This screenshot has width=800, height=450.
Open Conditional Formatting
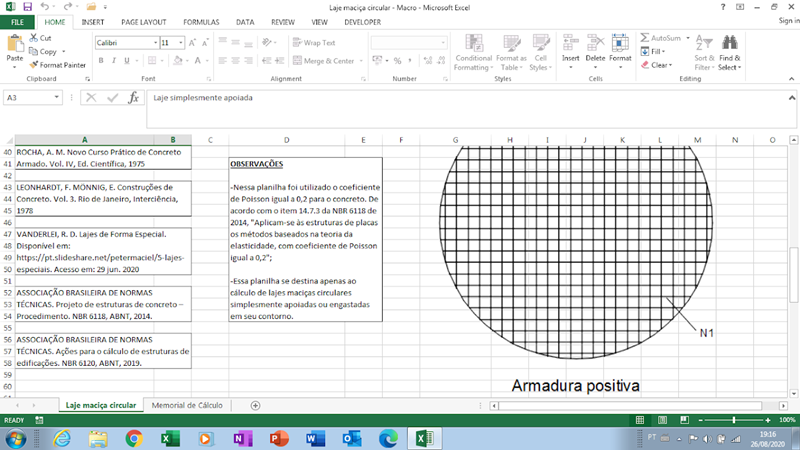pos(473,53)
